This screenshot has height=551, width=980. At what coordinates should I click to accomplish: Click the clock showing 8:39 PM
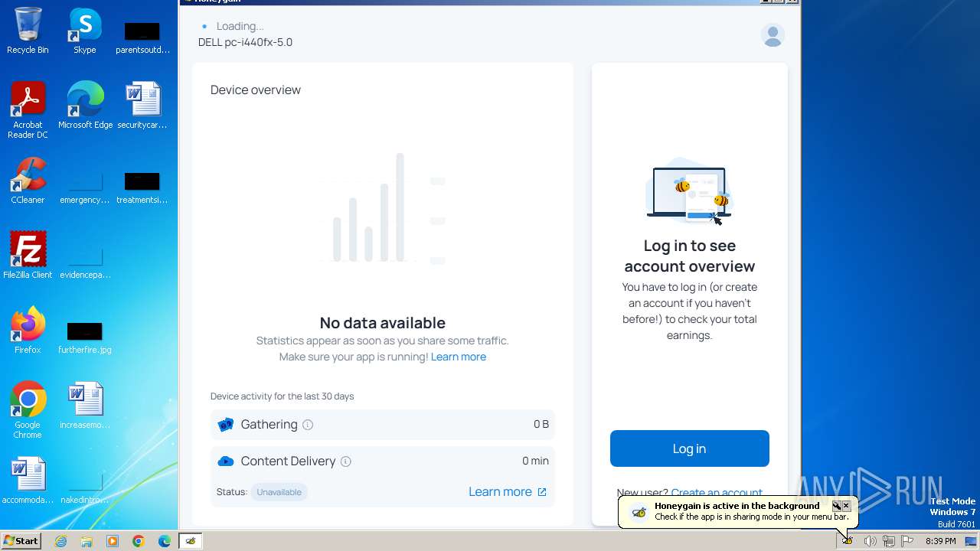[x=940, y=541]
